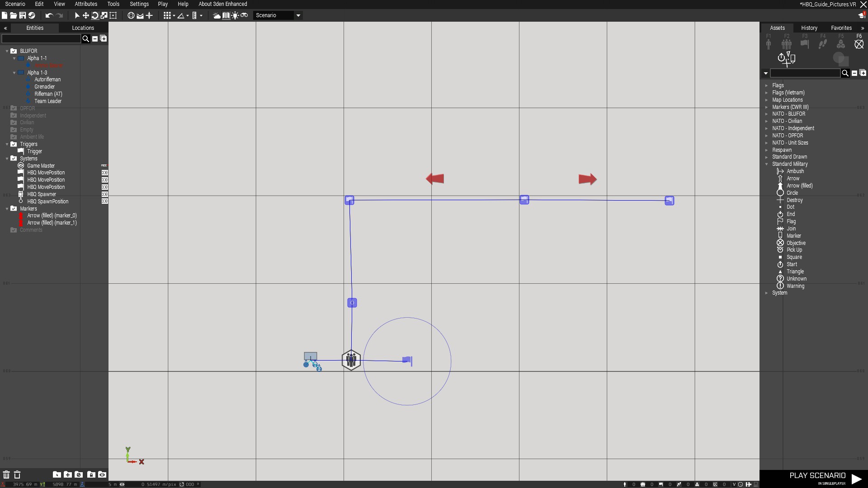Toggle the flashlight lamp icon
Image resolution: width=868 pixels, height=488 pixels.
[235, 15]
